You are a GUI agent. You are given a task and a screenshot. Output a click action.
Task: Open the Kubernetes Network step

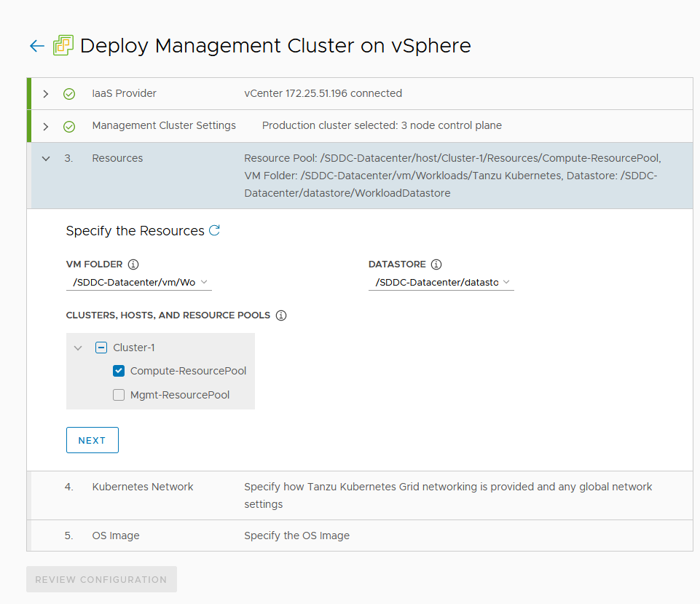coord(360,495)
